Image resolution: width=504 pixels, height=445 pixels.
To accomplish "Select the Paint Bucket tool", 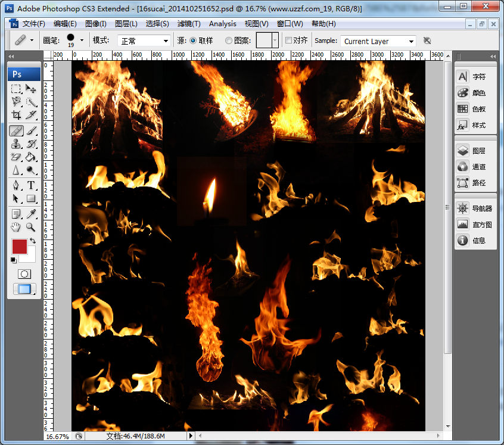I will click(31, 157).
